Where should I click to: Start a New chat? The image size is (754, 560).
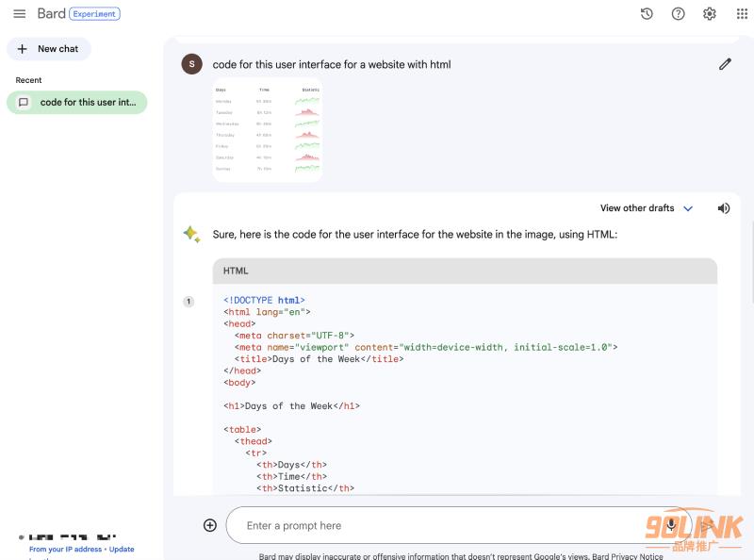click(49, 49)
